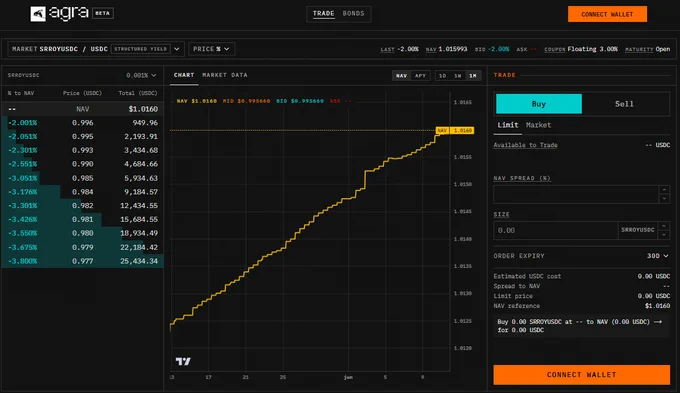The height and width of the screenshot is (393, 680).
Task: Open the BONDS top navigation tab
Action: [353, 13]
